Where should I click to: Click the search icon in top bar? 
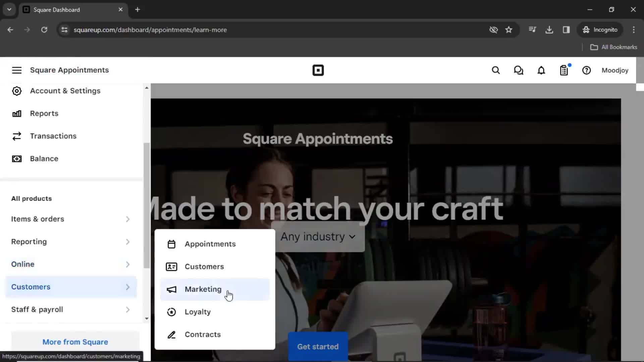[x=496, y=70]
